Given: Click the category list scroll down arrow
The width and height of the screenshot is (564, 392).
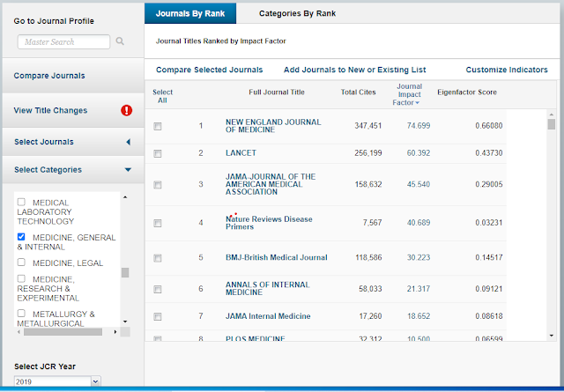Looking at the screenshot, I should point(125,322).
